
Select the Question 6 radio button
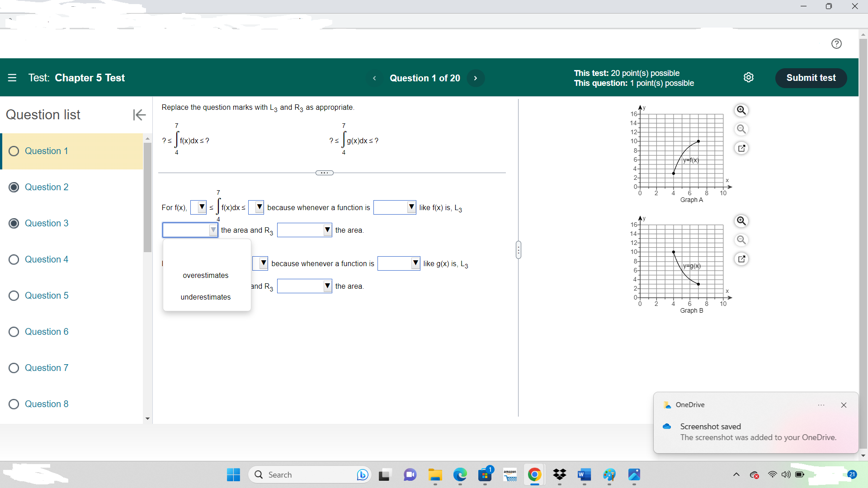[x=14, y=332]
